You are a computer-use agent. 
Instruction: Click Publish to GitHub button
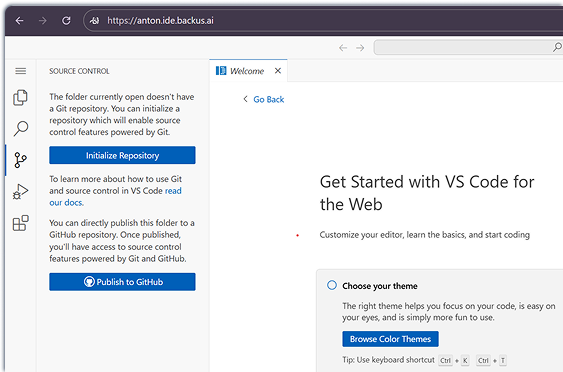pyautogui.click(x=122, y=282)
